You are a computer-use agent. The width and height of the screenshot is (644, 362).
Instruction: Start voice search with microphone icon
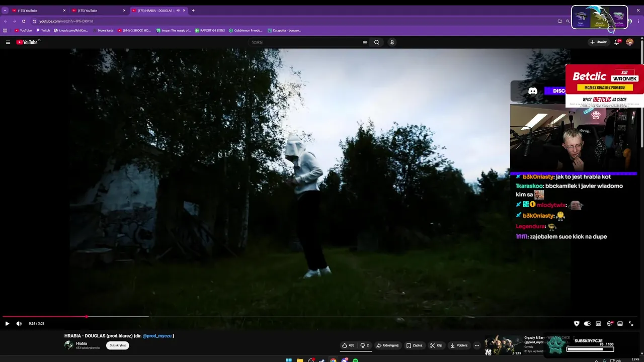(x=392, y=42)
